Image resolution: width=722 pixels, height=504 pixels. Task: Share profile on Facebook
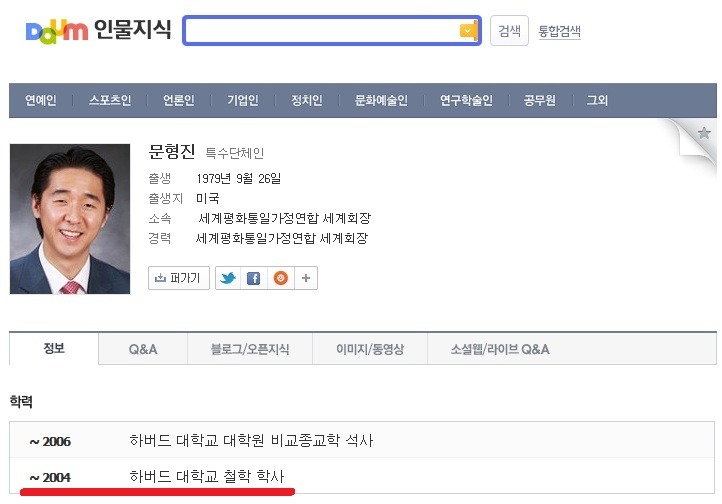254,278
